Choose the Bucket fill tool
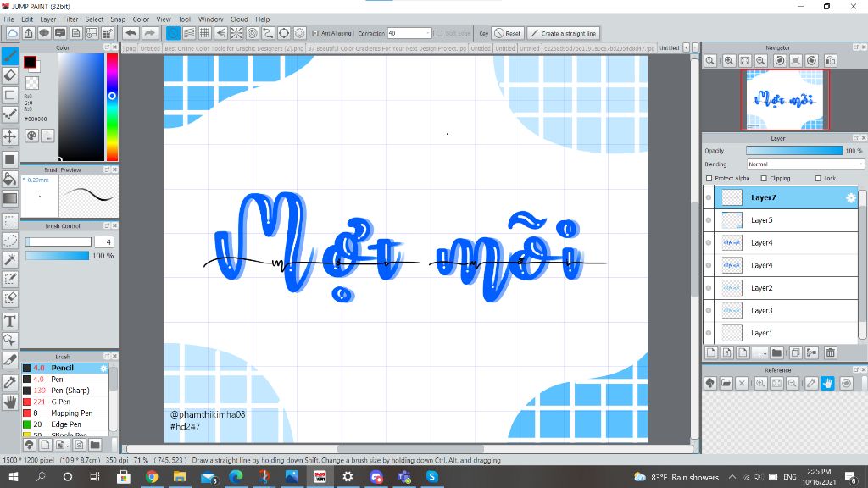868x488 pixels. [10, 179]
